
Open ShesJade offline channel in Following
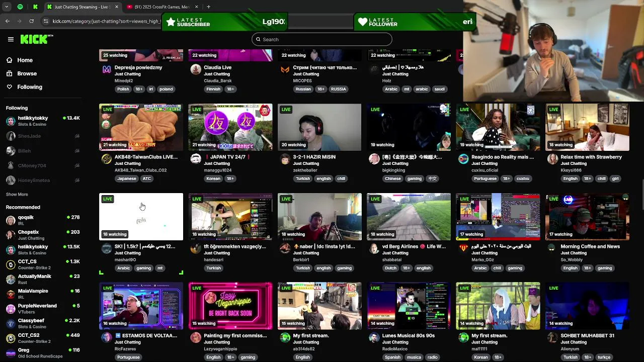pyautogui.click(x=43, y=136)
